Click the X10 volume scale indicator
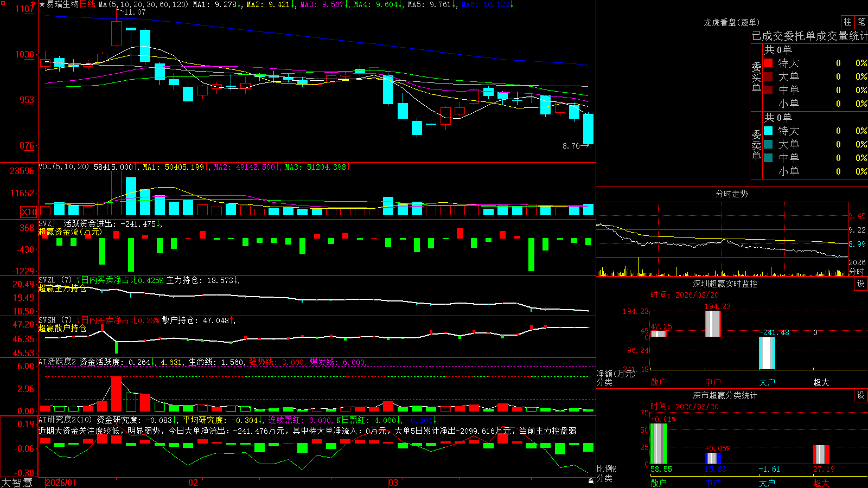This screenshot has width=868, height=488. [x=29, y=212]
